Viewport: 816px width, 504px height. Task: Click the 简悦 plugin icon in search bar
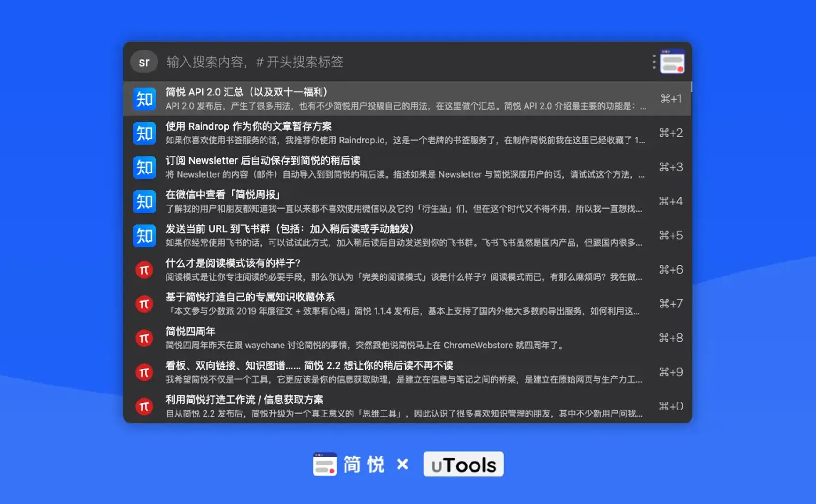pos(672,62)
